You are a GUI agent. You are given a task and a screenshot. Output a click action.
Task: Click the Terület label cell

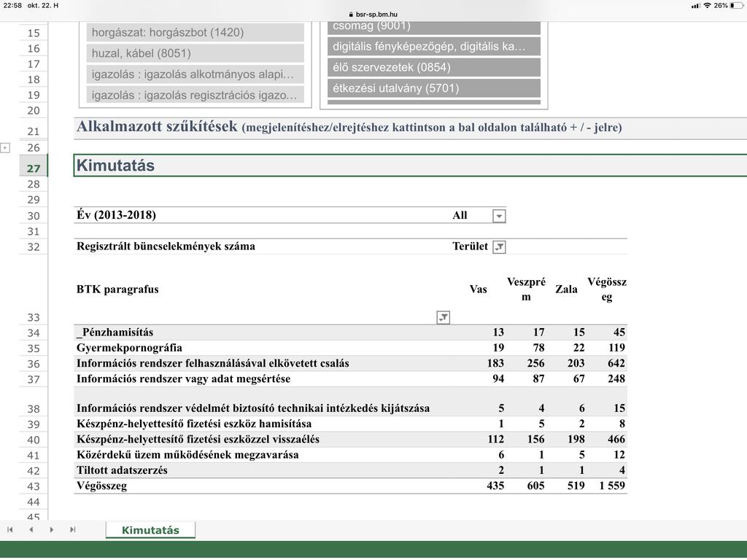(471, 246)
